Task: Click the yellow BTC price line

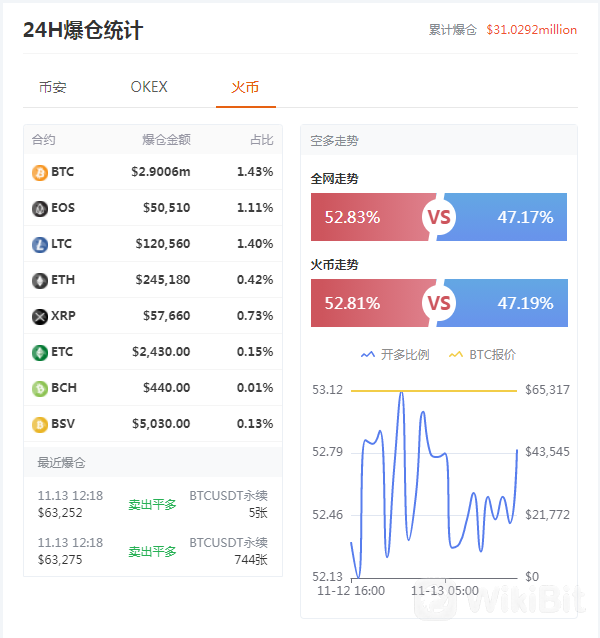Action: pos(434,391)
